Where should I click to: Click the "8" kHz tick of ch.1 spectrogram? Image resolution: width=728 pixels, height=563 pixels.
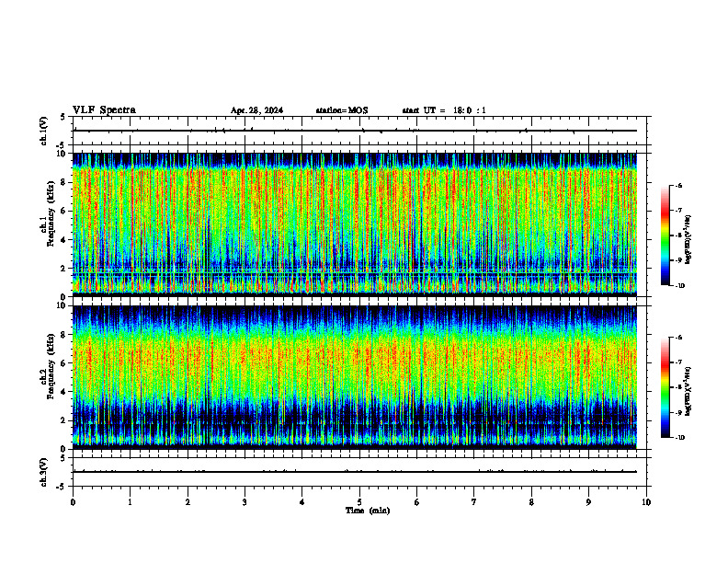[64, 182]
